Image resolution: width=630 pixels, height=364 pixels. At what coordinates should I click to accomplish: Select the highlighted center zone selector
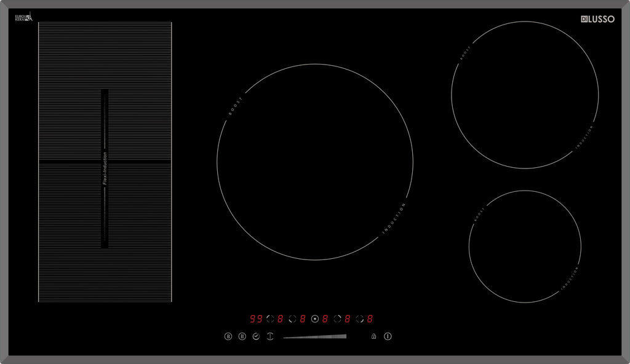pyautogui.click(x=315, y=318)
